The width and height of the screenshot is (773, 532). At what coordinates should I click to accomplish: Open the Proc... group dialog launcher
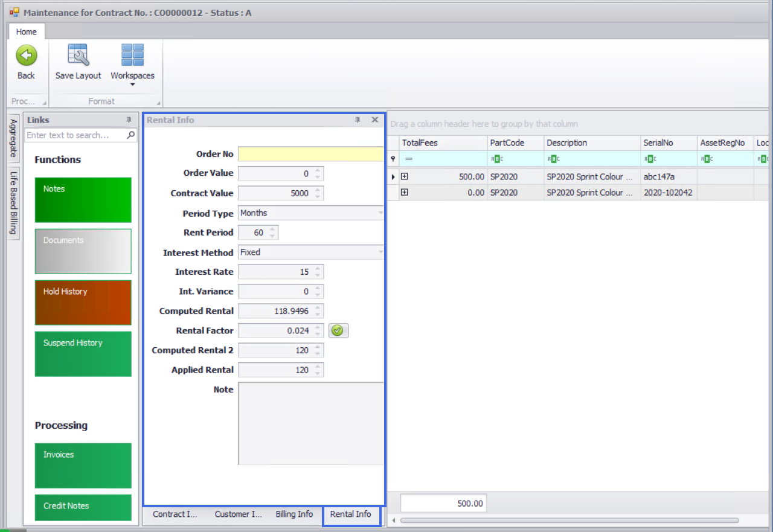44,103
